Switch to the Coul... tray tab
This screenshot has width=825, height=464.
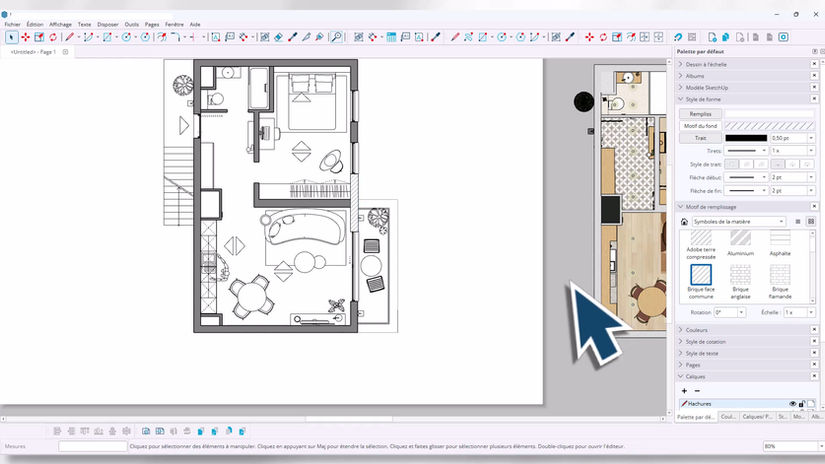[728, 417]
